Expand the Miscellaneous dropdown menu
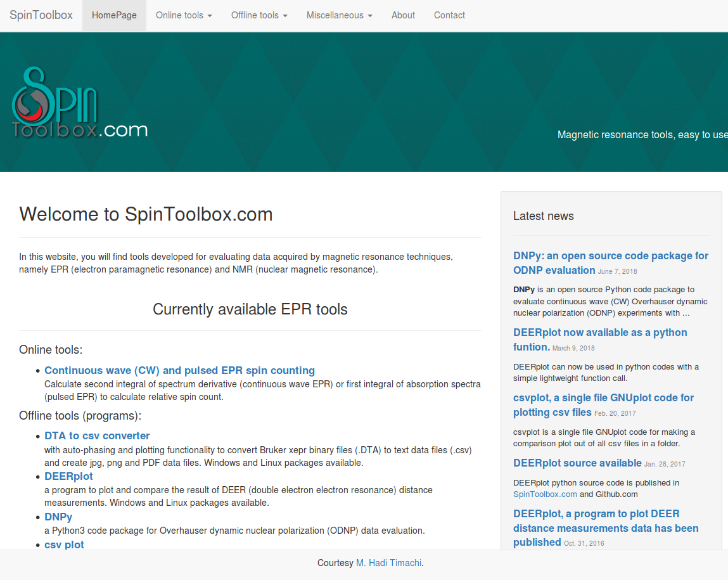 (x=340, y=15)
